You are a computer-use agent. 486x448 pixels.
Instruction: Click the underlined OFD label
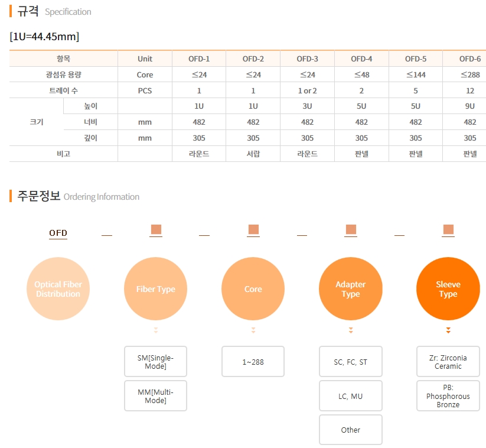[58, 233]
